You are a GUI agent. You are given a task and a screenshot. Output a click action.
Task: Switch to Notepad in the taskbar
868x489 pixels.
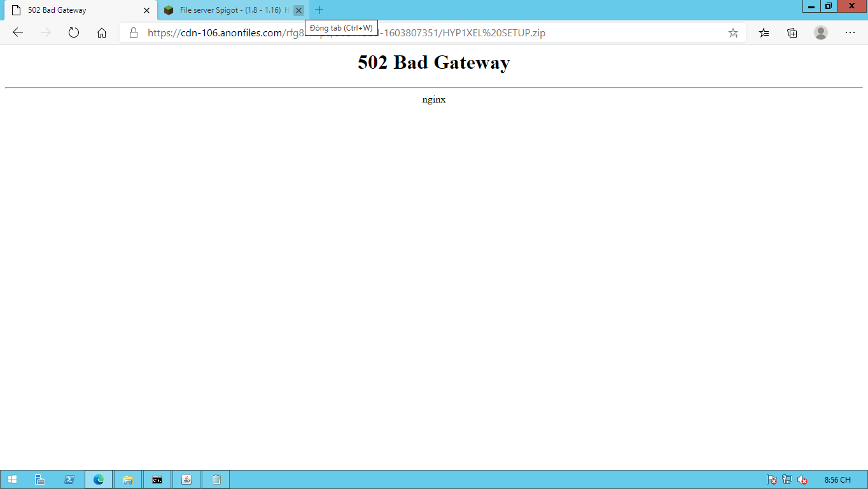(x=216, y=479)
